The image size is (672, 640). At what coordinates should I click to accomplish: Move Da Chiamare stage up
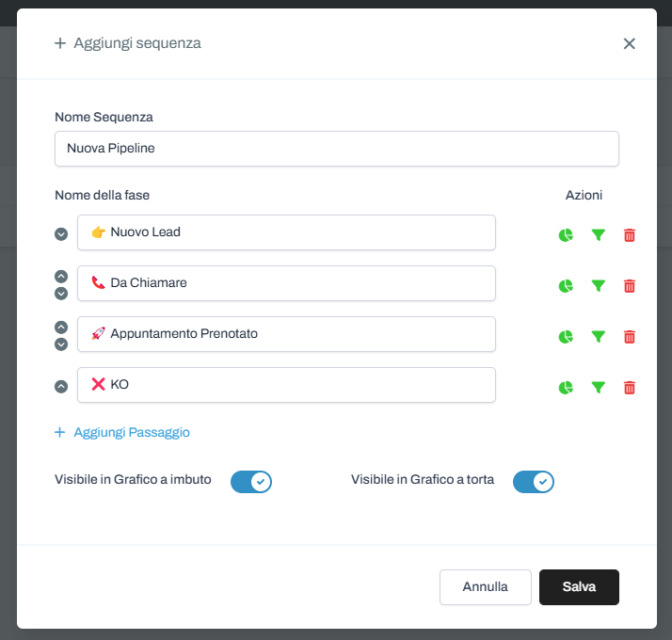[x=61, y=277]
